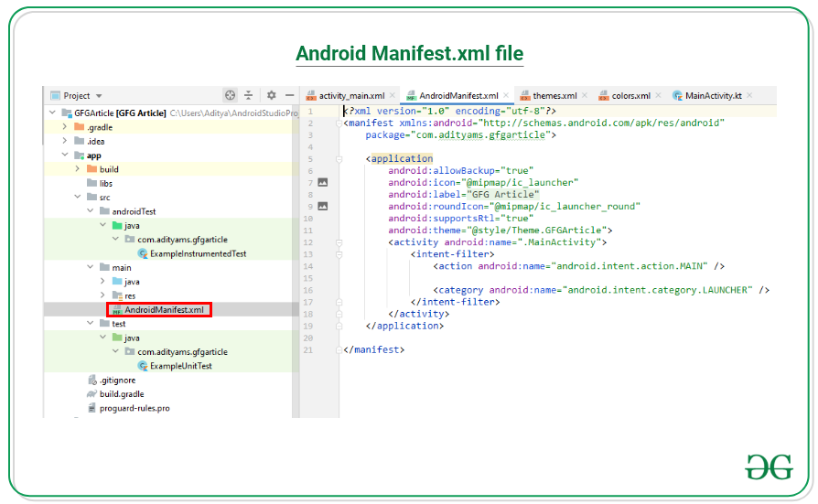Image resolution: width=818 pixels, height=504 pixels.
Task: Close the activity_main.xml tab
Action: 393,95
